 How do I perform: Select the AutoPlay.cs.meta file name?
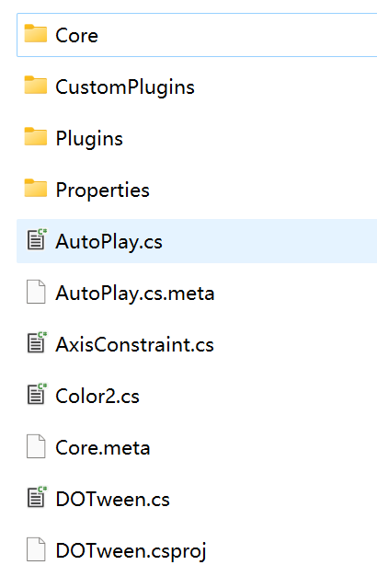[x=135, y=294]
